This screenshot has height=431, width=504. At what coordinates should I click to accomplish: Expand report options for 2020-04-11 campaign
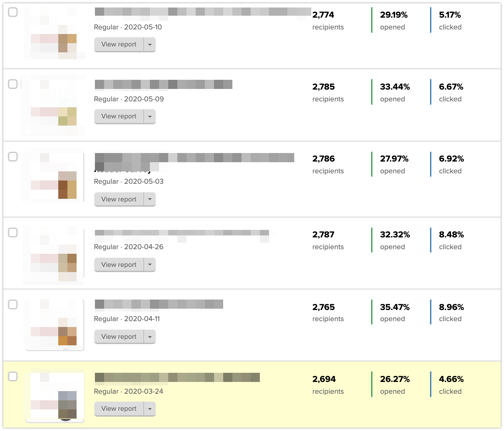150,336
